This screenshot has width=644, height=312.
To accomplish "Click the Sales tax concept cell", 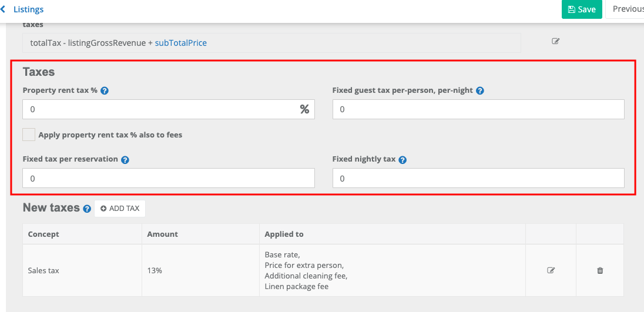I will click(82, 270).
